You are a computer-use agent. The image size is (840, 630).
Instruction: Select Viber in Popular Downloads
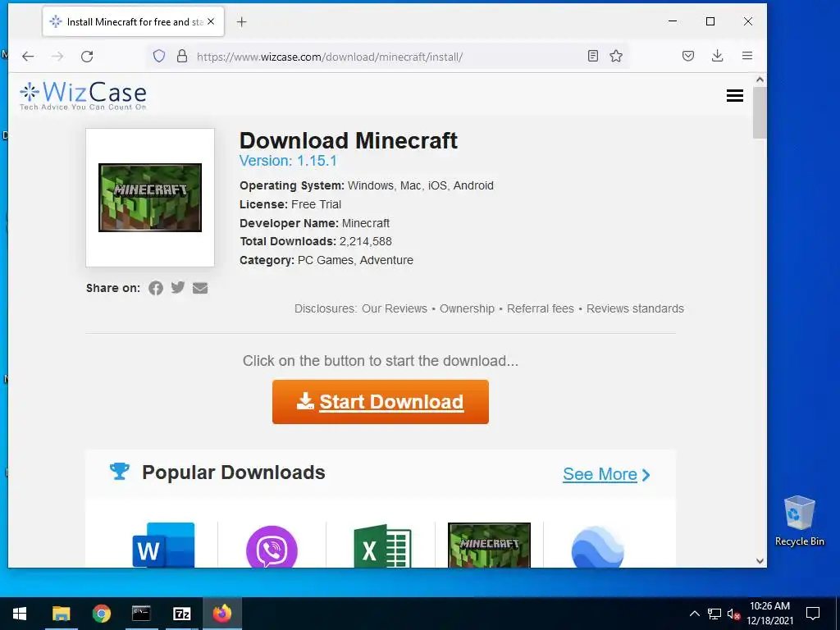pyautogui.click(x=272, y=546)
